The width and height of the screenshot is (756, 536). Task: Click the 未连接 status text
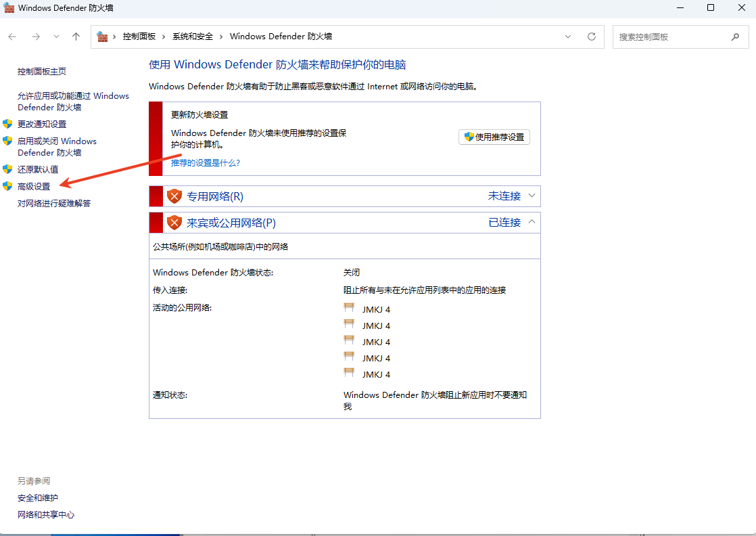pyautogui.click(x=504, y=196)
